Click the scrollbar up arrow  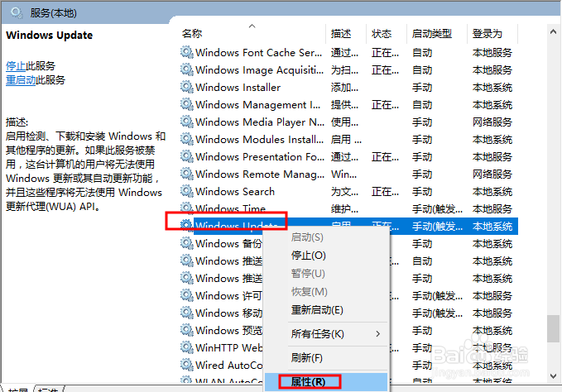[553, 32]
